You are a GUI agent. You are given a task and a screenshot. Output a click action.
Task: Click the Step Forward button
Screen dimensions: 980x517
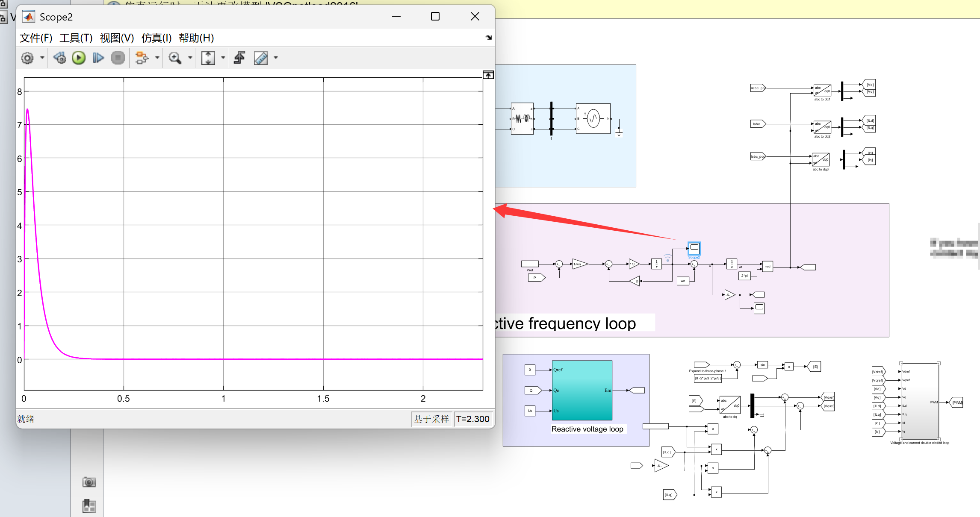coord(98,58)
